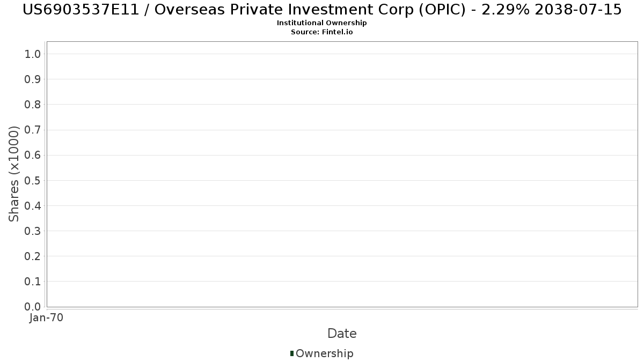
Task: Click the 0.3 y-axis tick label
Action: 33,231
